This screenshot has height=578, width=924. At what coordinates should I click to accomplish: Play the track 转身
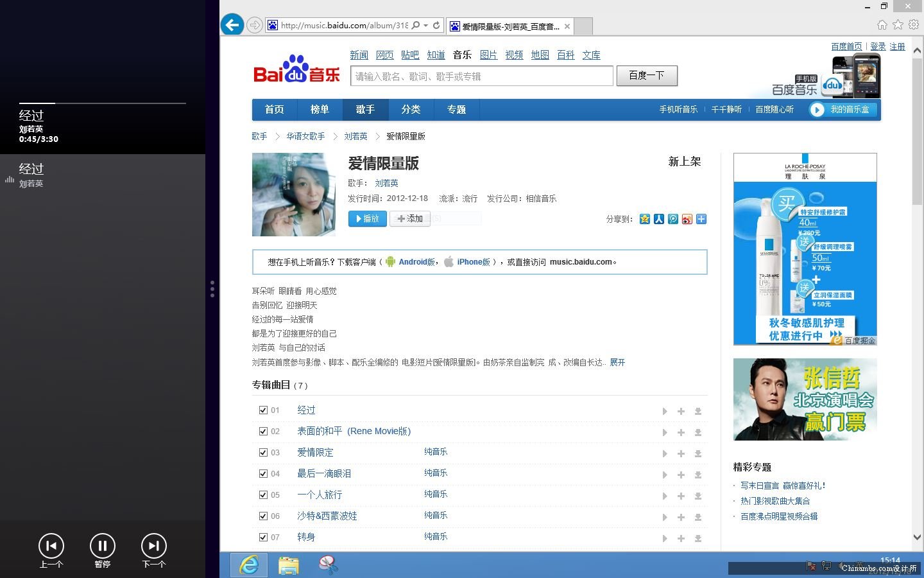click(665, 538)
